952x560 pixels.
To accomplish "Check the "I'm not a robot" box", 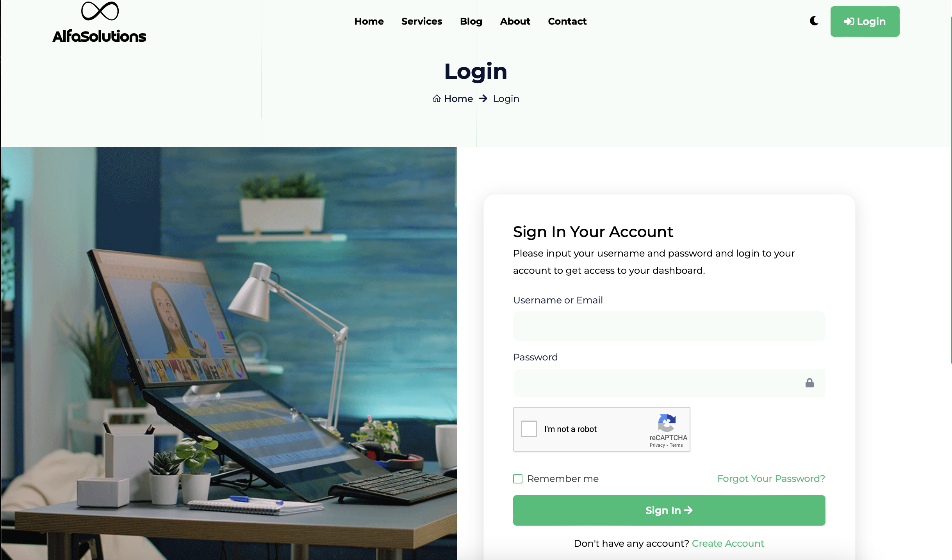I will tap(529, 429).
